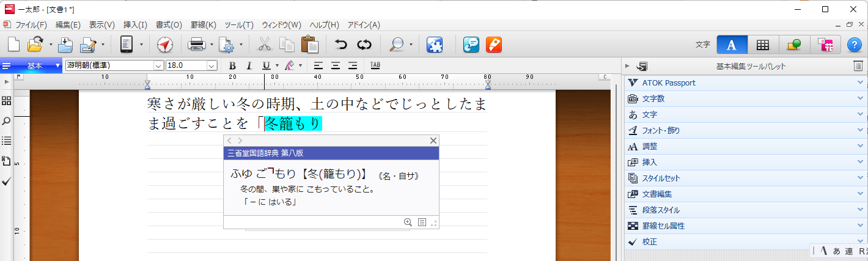Image resolution: width=868 pixels, height=261 pixels.
Task: Click the mobile device viewer icon
Action: pos(127,45)
